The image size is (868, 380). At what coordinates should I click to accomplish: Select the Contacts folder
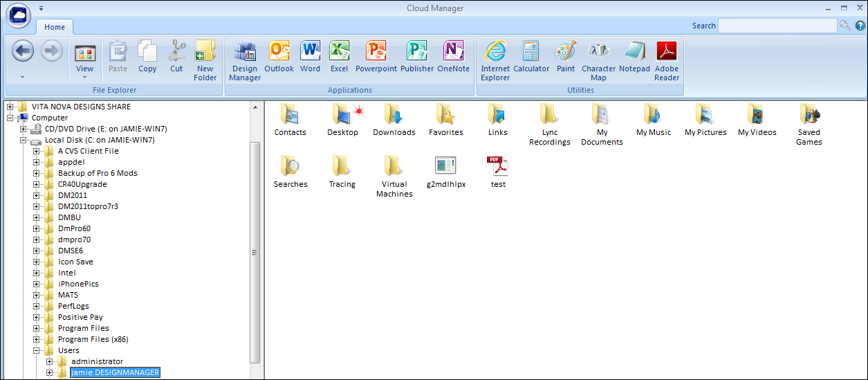[x=290, y=120]
